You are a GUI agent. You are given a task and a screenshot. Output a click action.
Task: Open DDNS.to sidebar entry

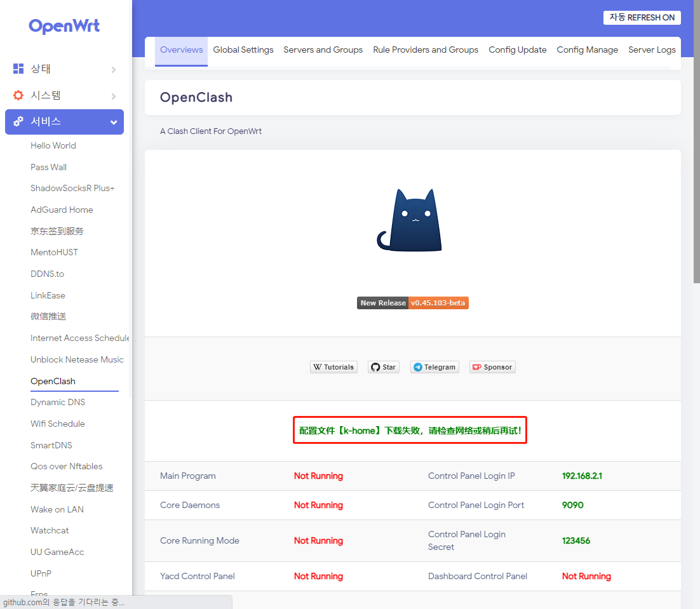pyautogui.click(x=47, y=274)
